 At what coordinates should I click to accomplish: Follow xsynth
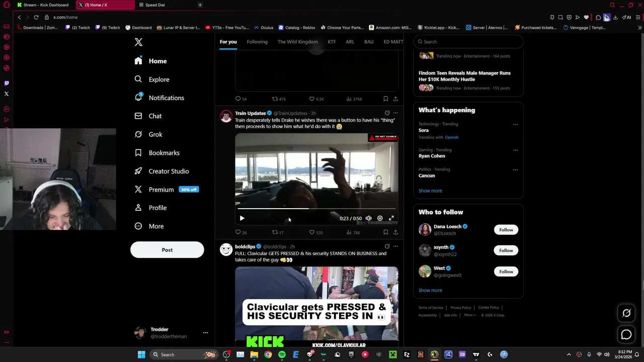[x=506, y=250]
